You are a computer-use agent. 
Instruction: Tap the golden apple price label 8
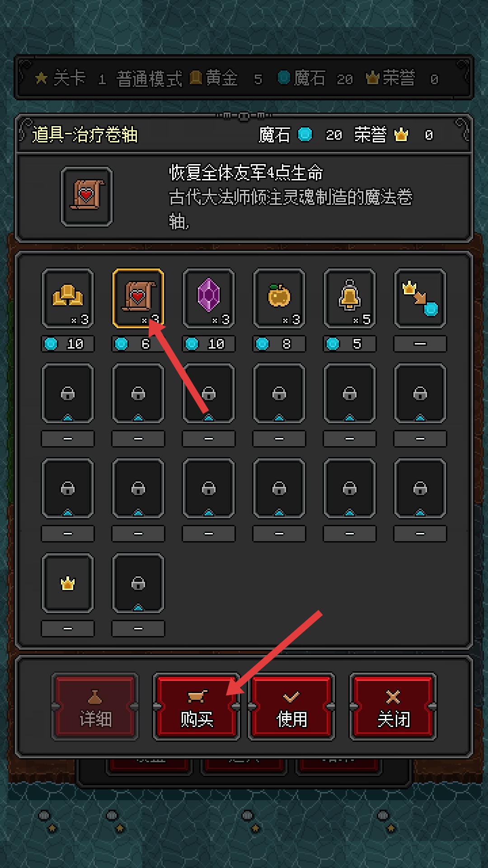tap(279, 344)
